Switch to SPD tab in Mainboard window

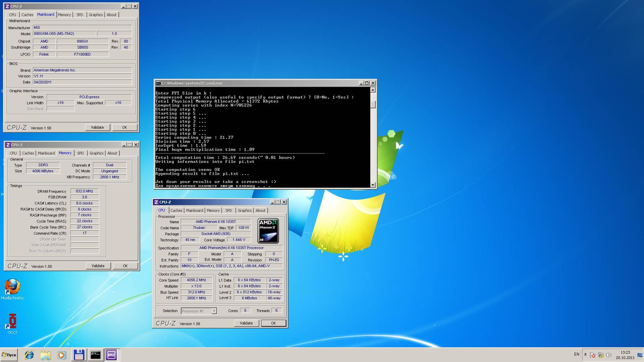coord(79,15)
